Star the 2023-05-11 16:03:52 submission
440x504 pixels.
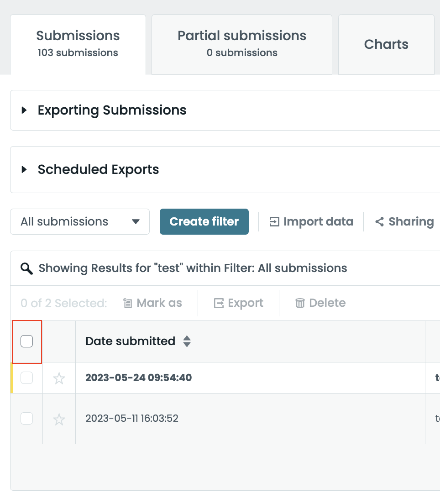pyautogui.click(x=59, y=419)
